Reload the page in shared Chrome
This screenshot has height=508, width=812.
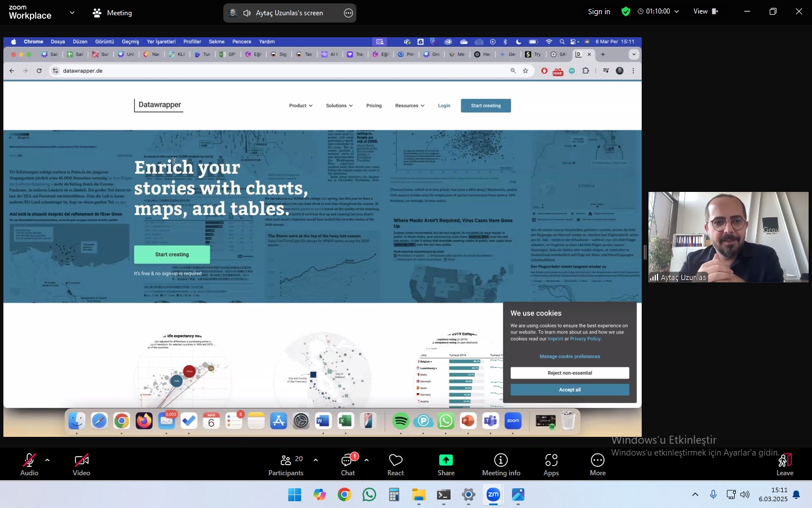[x=39, y=71]
